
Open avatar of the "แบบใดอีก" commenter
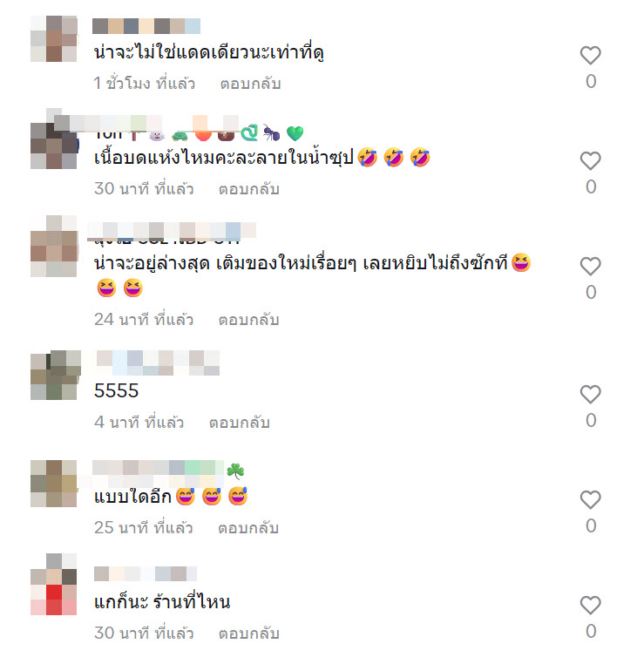coord(54,484)
